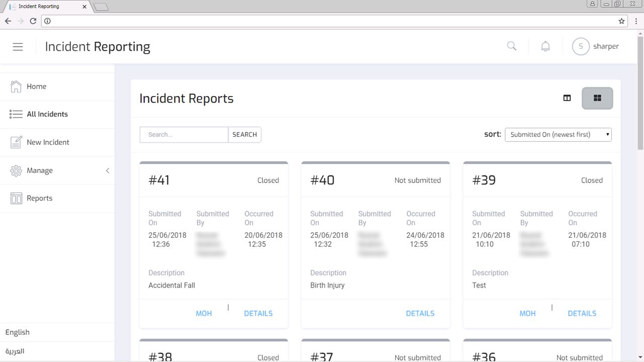Click MOH on incident #41
Image resolution: width=644 pixels, height=362 pixels.
pyautogui.click(x=204, y=313)
